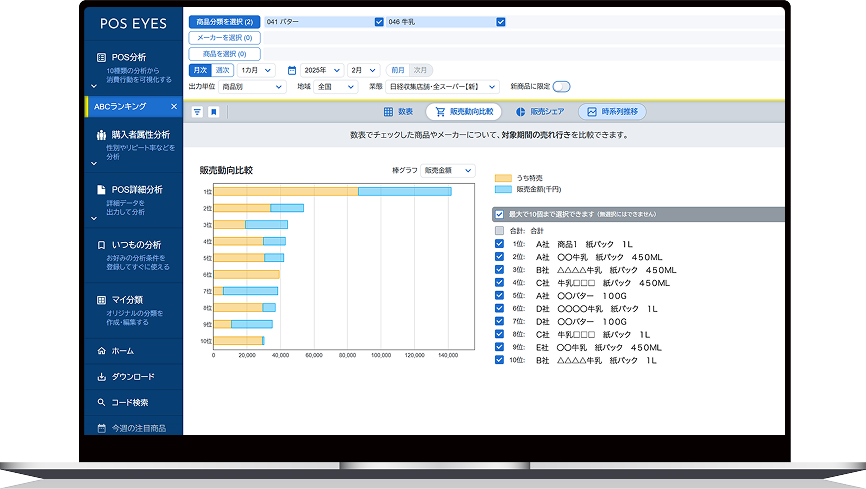Select the 週次 period tab
The width and height of the screenshot is (866, 489).
coord(222,71)
